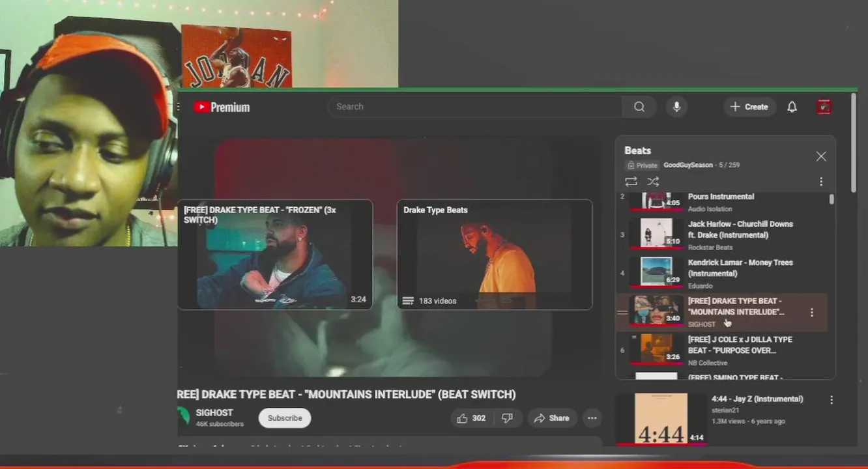Open the SIGHOST channel name link
This screenshot has height=469, width=868.
(214, 413)
